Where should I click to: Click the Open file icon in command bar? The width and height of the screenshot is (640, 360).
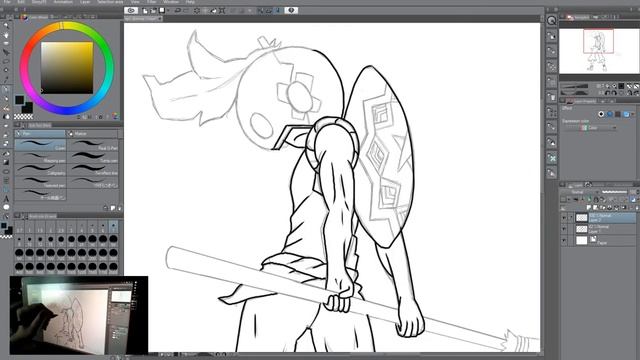click(x=153, y=10)
